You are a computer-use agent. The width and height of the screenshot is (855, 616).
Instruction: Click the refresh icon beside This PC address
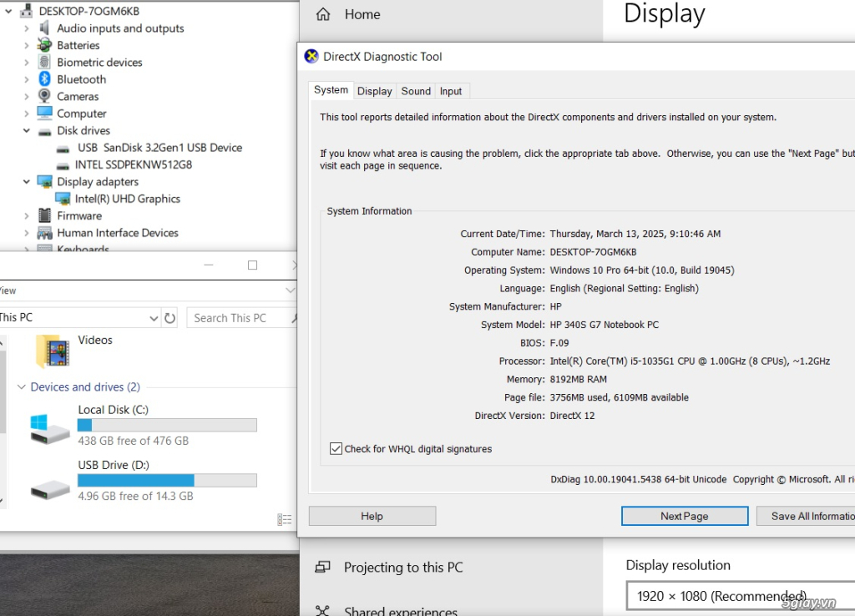click(x=170, y=318)
